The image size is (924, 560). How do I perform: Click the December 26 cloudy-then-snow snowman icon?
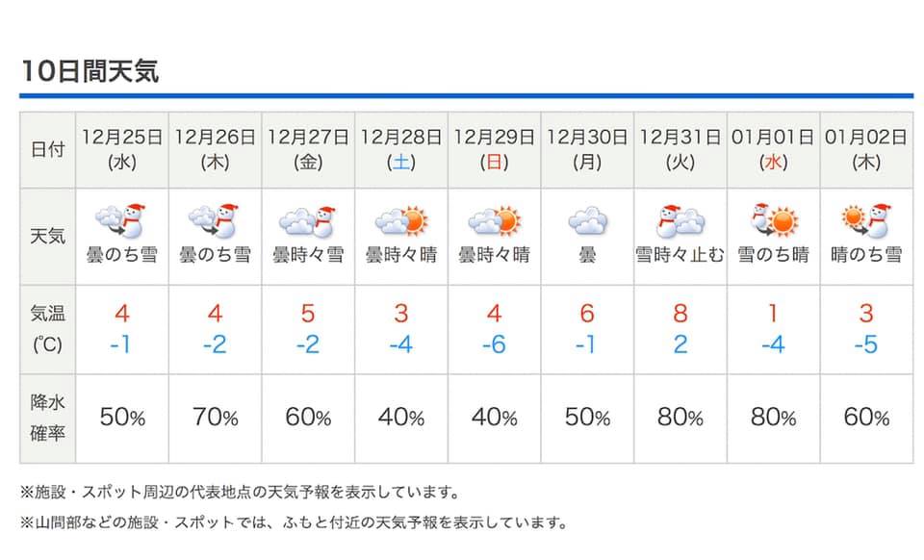point(214,220)
